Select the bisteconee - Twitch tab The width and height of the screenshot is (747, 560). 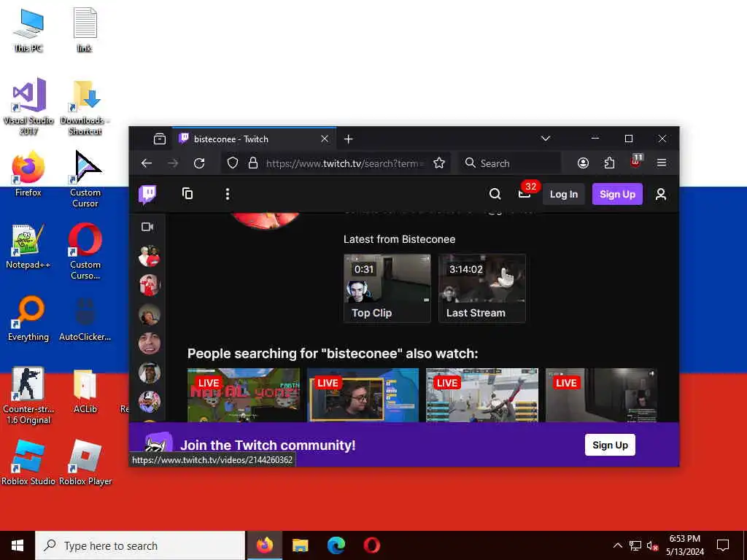pyautogui.click(x=255, y=139)
